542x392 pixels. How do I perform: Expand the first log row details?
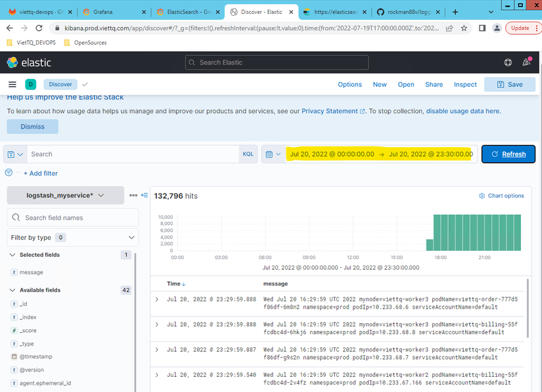coord(156,299)
